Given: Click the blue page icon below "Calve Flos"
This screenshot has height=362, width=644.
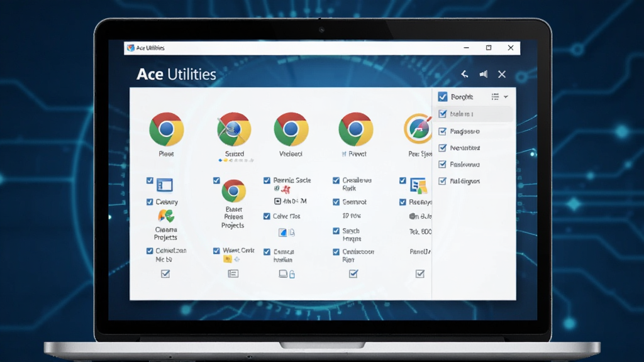Looking at the screenshot, I should tap(282, 233).
